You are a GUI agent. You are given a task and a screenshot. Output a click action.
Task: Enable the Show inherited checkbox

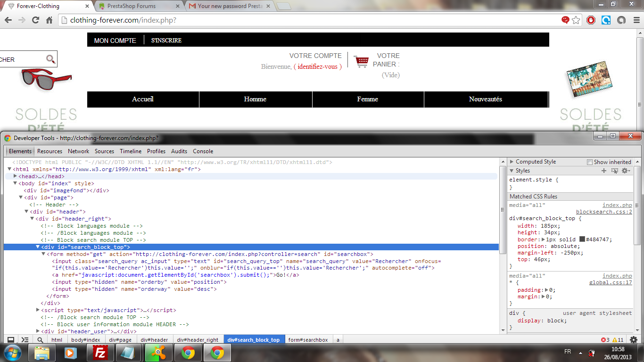(x=590, y=162)
